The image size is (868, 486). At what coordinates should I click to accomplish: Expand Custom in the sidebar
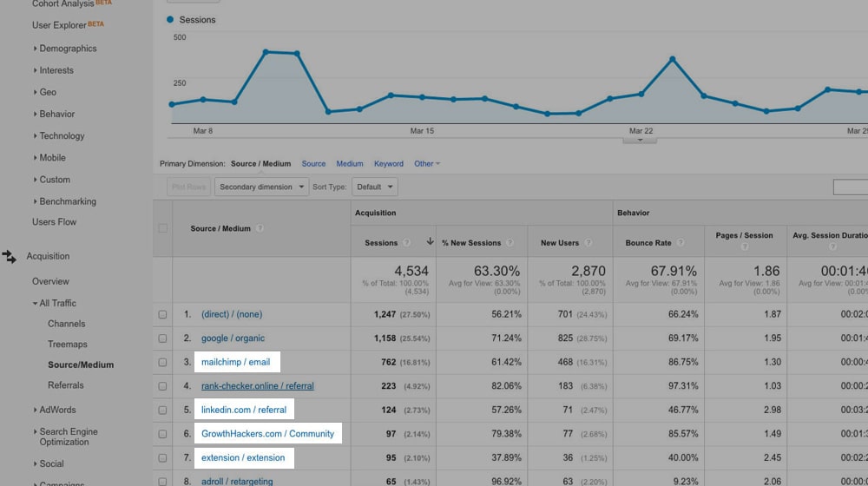tap(51, 180)
